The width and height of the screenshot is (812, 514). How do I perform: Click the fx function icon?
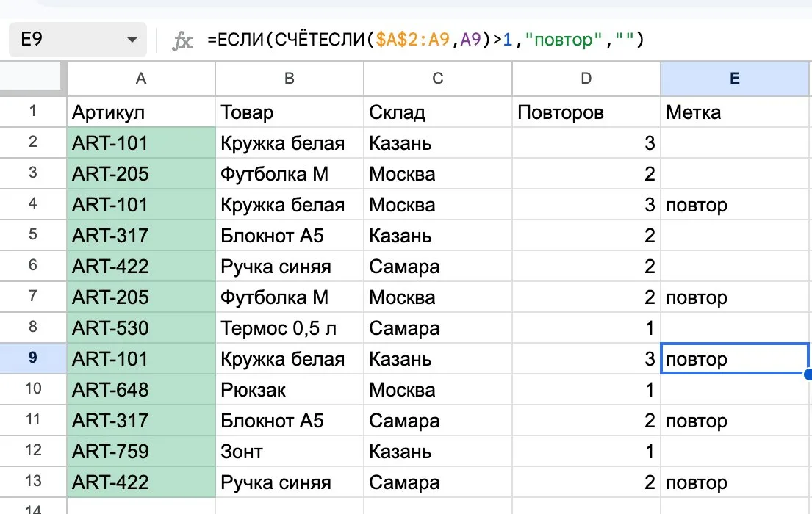click(x=182, y=40)
